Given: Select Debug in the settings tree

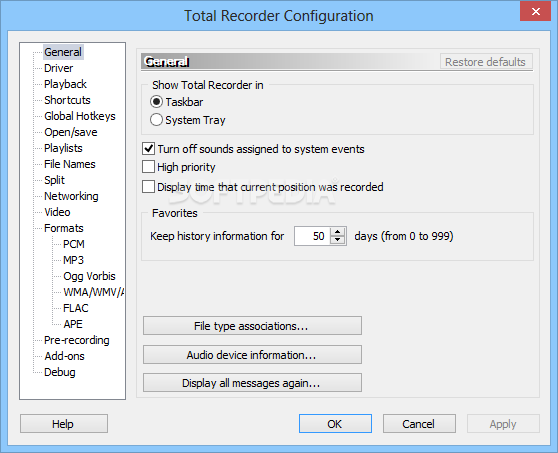Looking at the screenshot, I should point(60,372).
